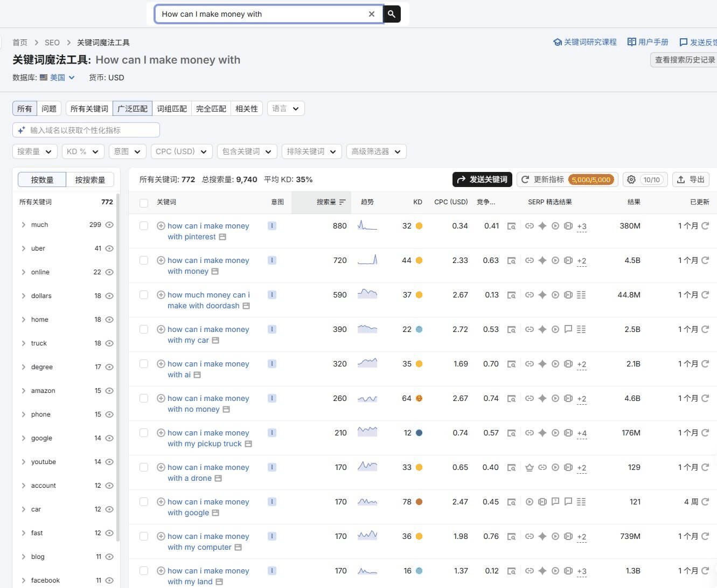Toggle eye icon for 'amazon' group

pyautogui.click(x=109, y=391)
